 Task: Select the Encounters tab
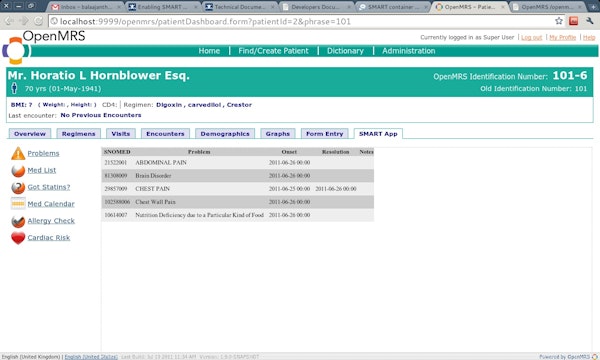click(165, 134)
